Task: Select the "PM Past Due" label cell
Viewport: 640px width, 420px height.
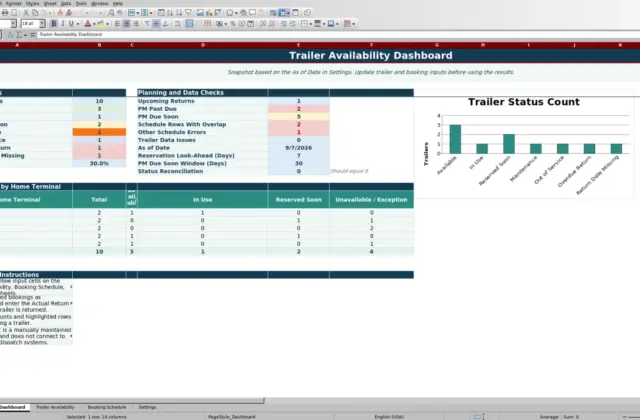Action: coord(202,109)
